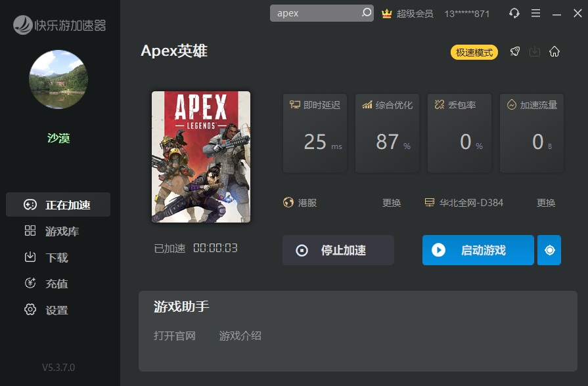Open the 打开官网 link
The image size is (588, 386).
[175, 335]
